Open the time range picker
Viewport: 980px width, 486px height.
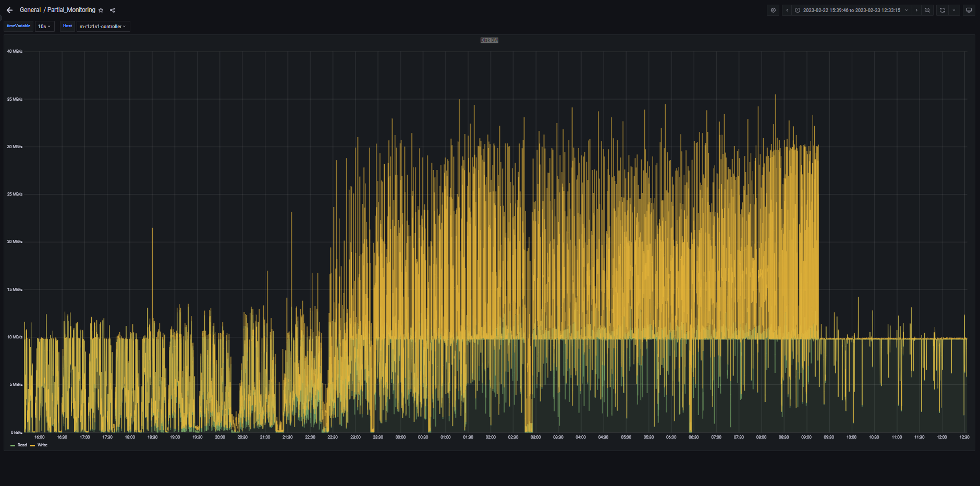point(851,10)
